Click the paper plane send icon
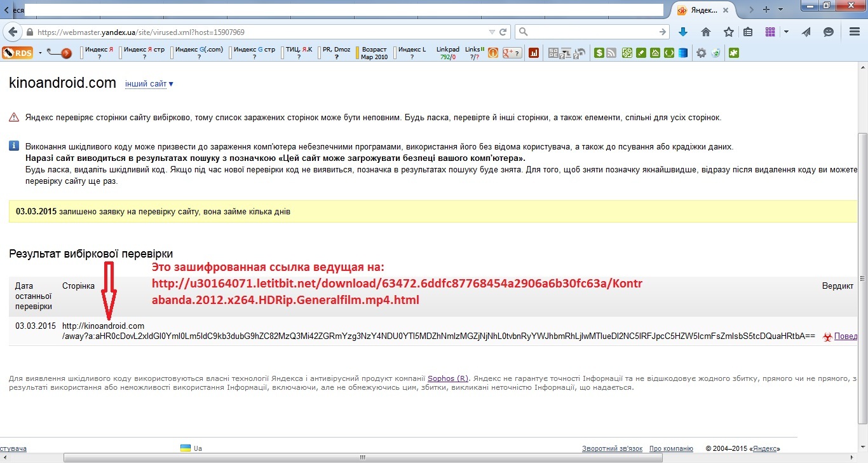The width and height of the screenshot is (868, 463). coord(806,32)
